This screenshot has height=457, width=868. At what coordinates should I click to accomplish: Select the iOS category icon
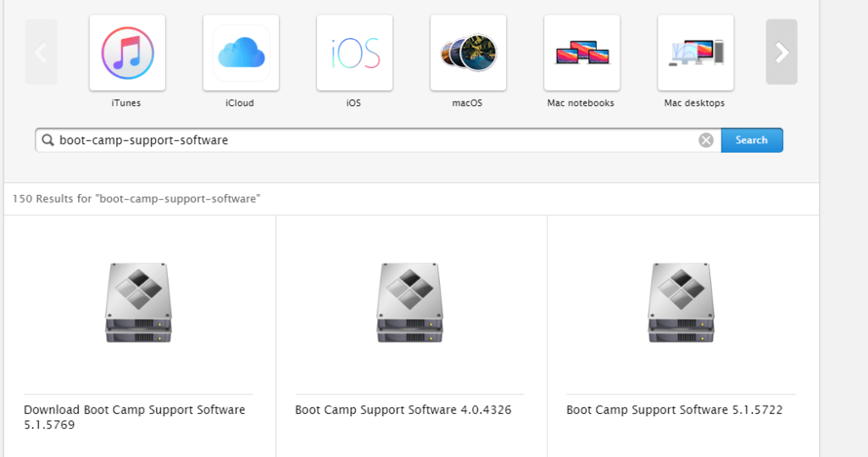(355, 53)
